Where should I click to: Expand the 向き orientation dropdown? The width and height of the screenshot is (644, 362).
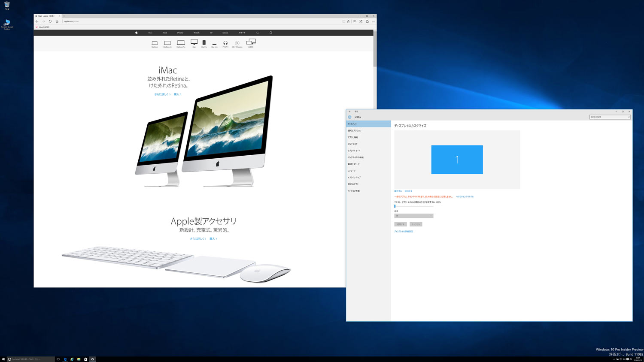coord(414,216)
